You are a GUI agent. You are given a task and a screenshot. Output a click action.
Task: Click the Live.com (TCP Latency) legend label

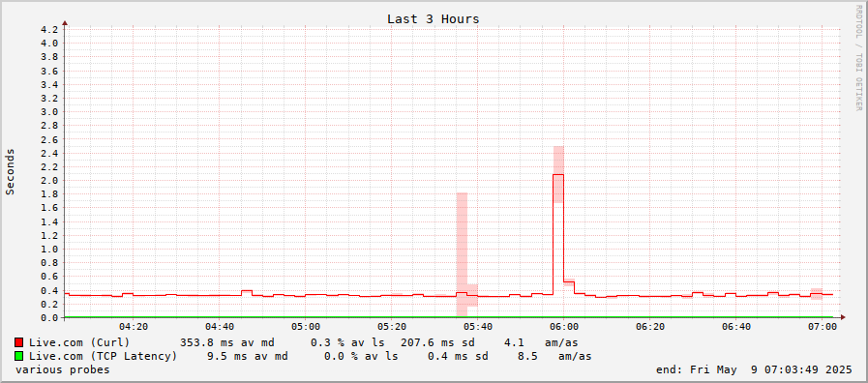click(x=104, y=356)
